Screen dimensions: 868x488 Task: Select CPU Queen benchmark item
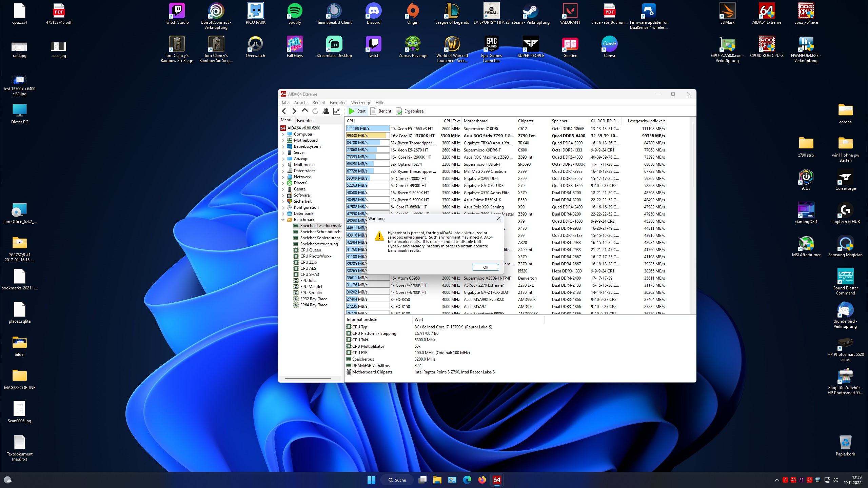tap(310, 250)
